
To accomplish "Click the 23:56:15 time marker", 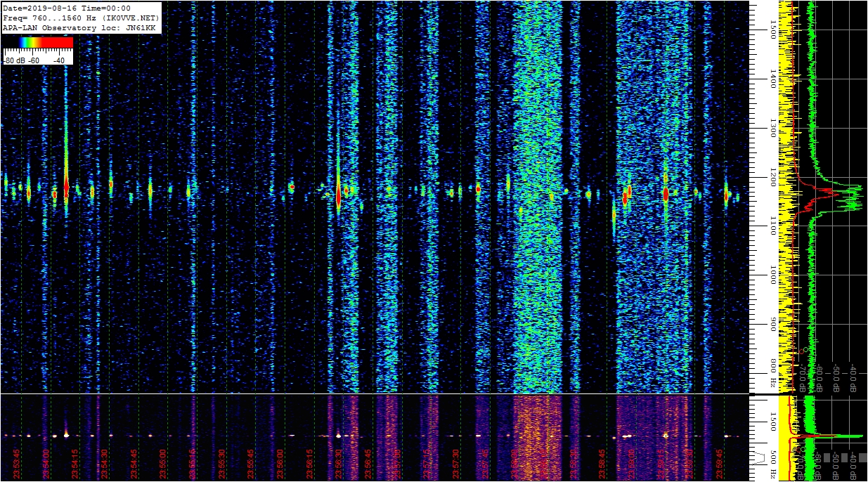I will 309,464.
